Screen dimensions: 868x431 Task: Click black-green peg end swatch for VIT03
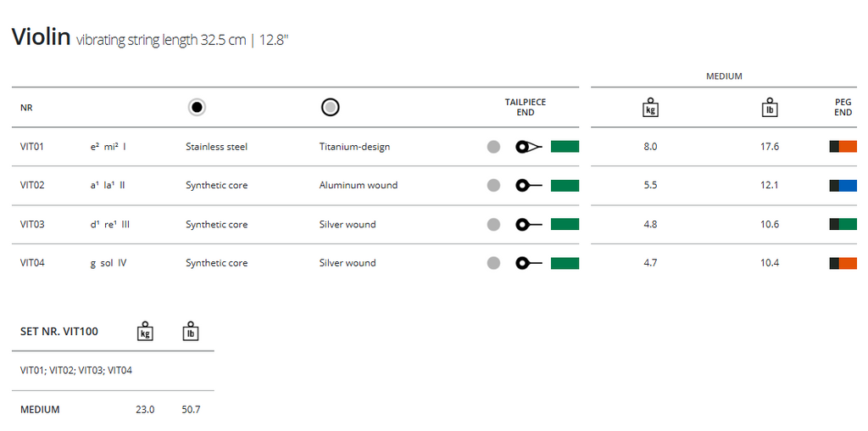843,224
